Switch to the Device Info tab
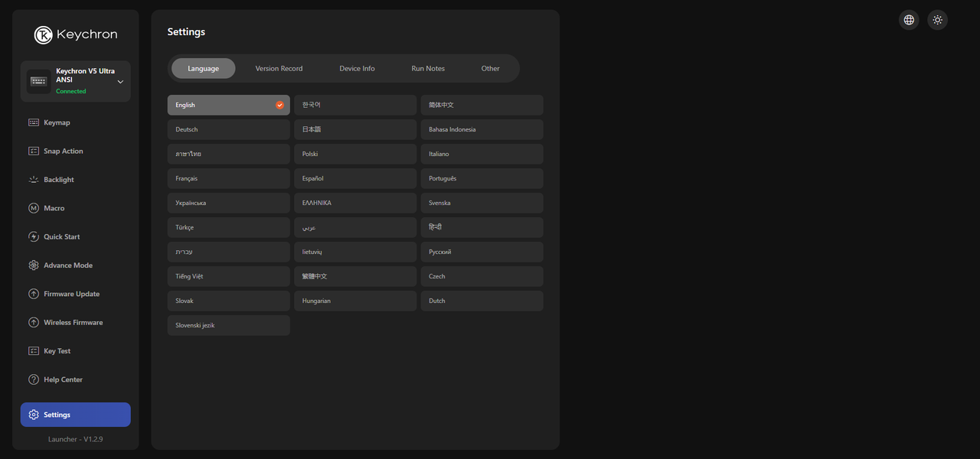 357,68
